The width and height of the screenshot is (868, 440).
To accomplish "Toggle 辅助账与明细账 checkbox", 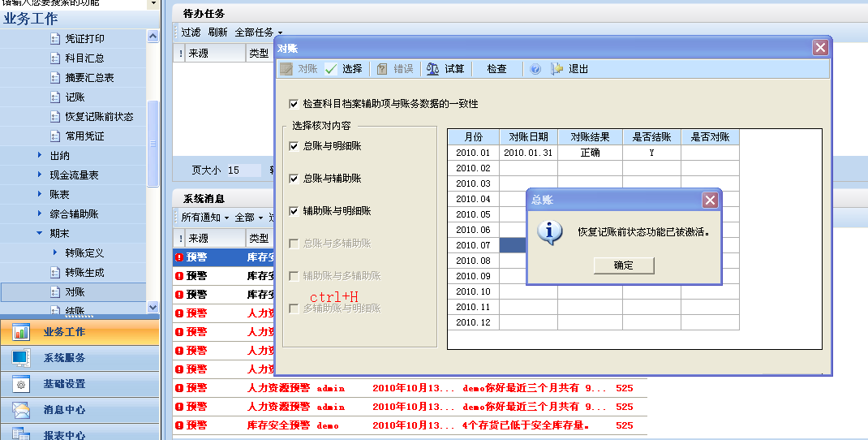I will 294,211.
